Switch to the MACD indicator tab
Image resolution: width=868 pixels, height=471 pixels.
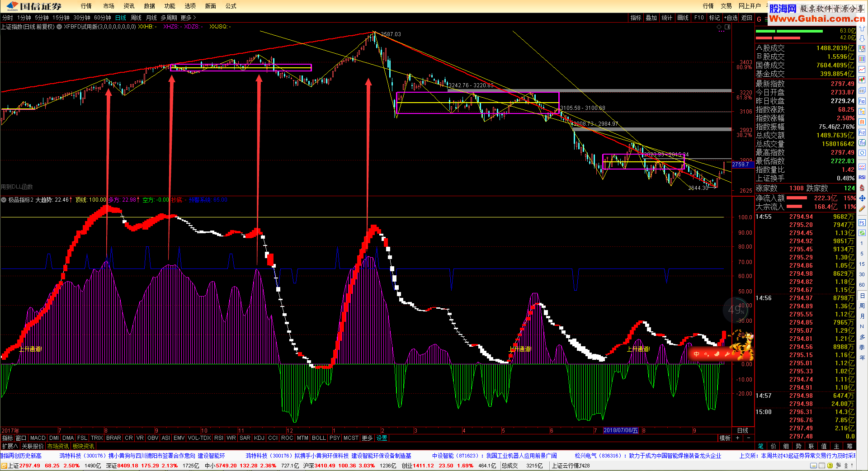point(38,438)
